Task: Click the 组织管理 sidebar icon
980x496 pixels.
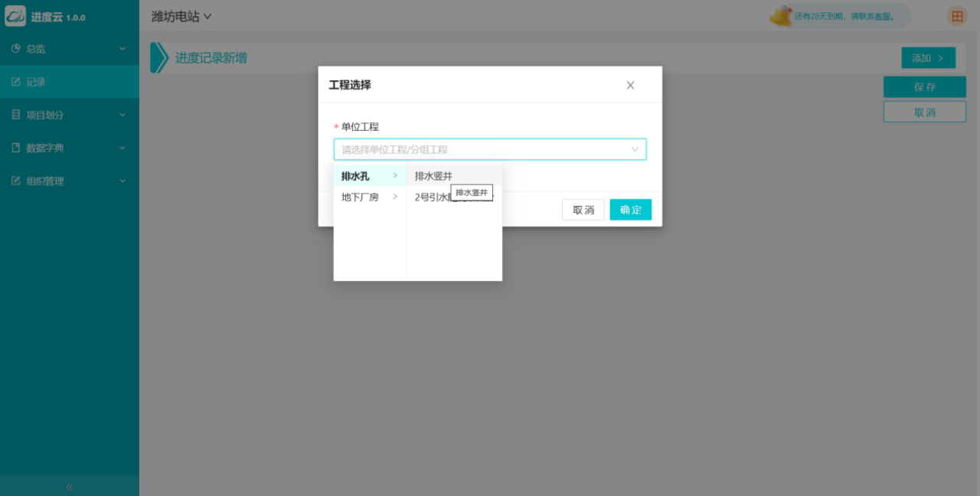Action: [15, 181]
